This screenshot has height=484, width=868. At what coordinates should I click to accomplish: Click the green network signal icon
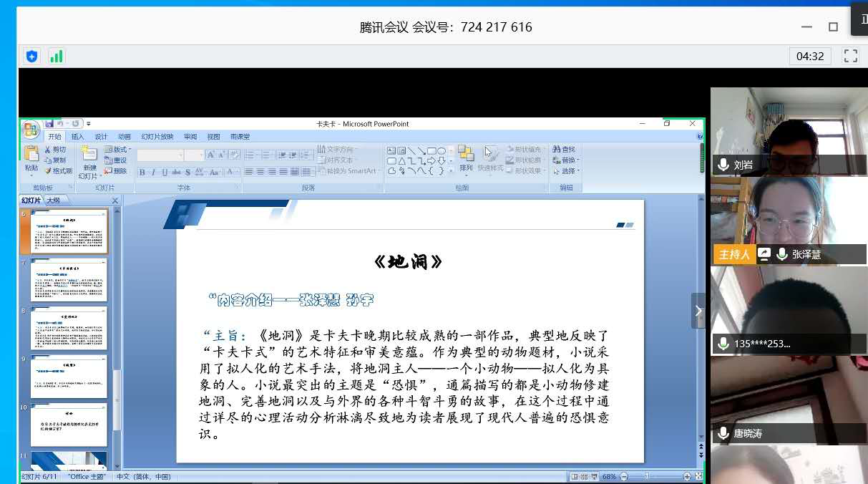[x=56, y=56]
